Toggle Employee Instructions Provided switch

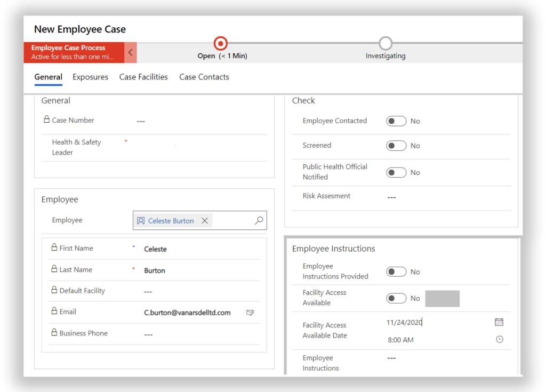tap(396, 272)
